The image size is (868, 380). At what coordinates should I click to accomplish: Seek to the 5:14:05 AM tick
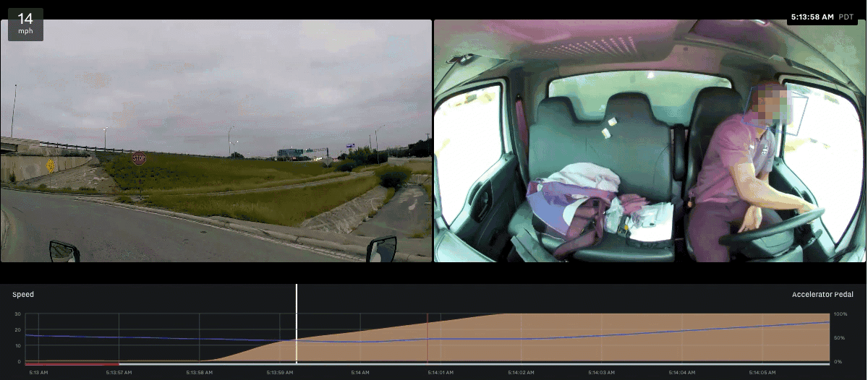tap(763, 373)
